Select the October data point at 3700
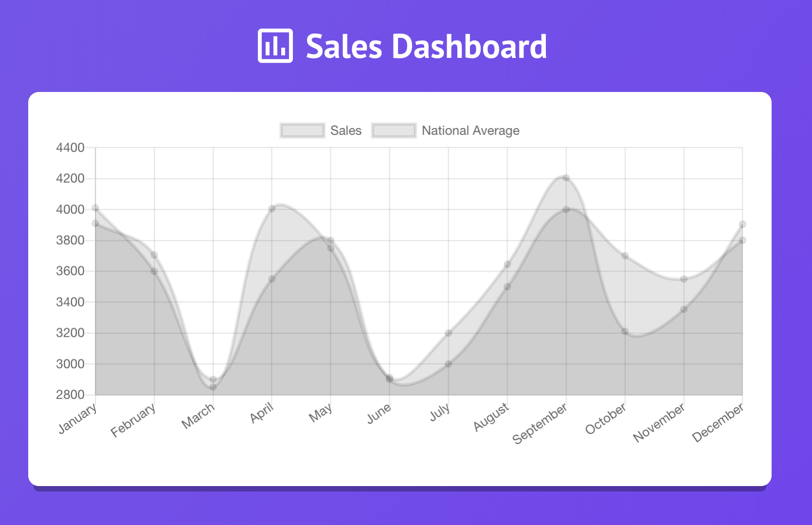The height and width of the screenshot is (525, 812). [x=625, y=256]
